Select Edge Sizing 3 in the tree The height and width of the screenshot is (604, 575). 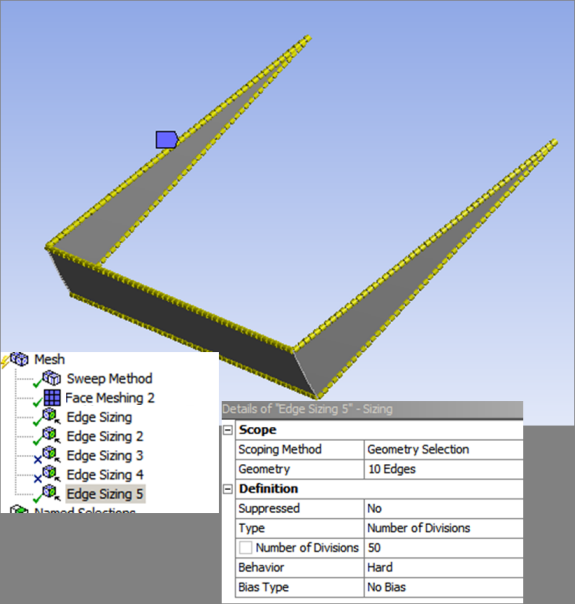[105, 456]
